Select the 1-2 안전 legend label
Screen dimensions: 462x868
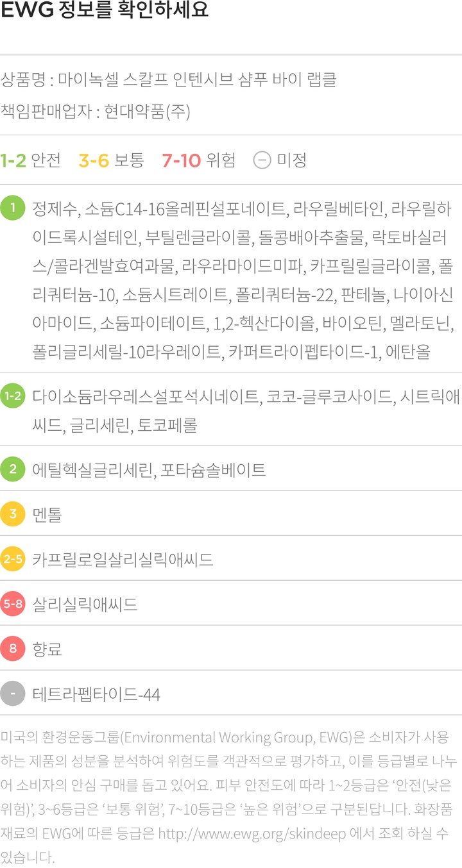coord(31,160)
